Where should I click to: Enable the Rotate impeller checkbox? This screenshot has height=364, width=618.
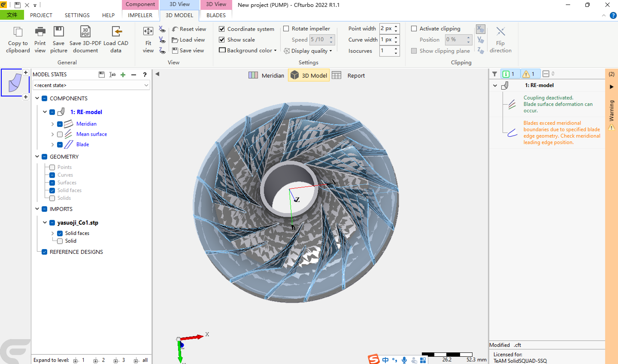[x=286, y=29]
